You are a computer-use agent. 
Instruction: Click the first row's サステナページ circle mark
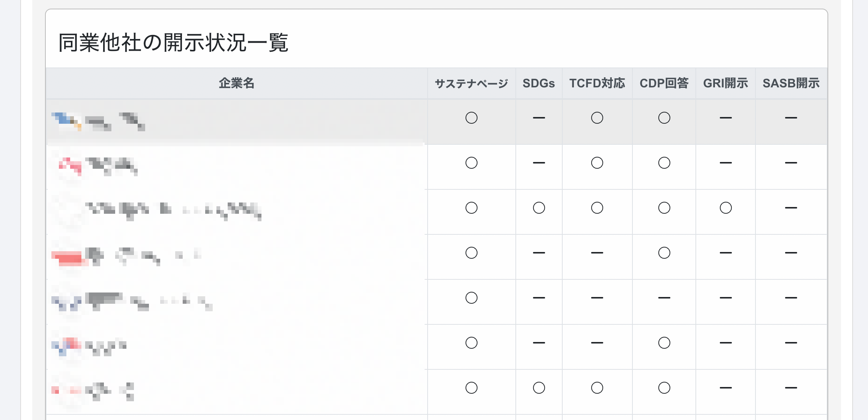pyautogui.click(x=471, y=118)
